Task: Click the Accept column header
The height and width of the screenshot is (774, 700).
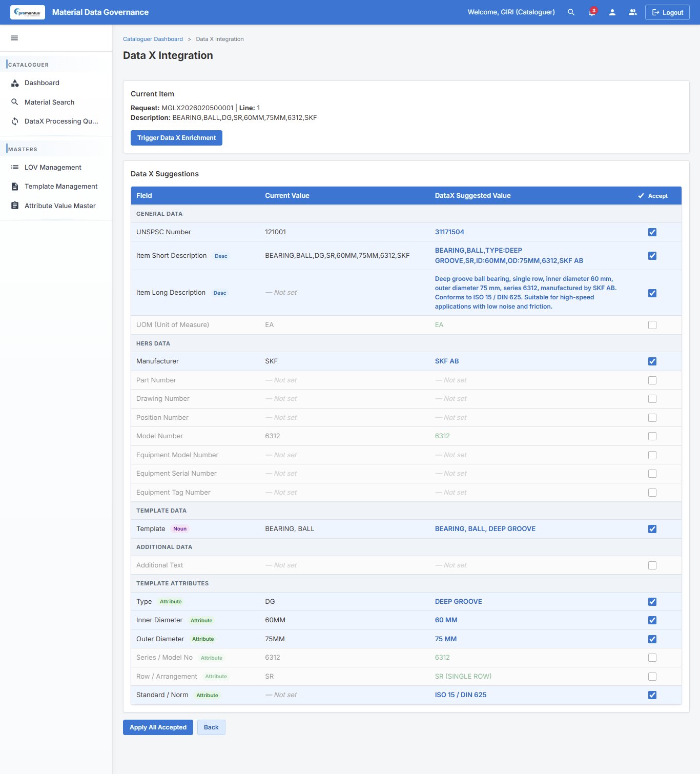Action: pos(653,196)
